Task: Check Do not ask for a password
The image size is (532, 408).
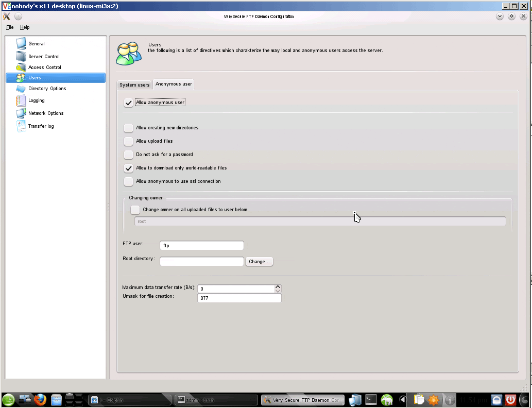Action: [128, 155]
